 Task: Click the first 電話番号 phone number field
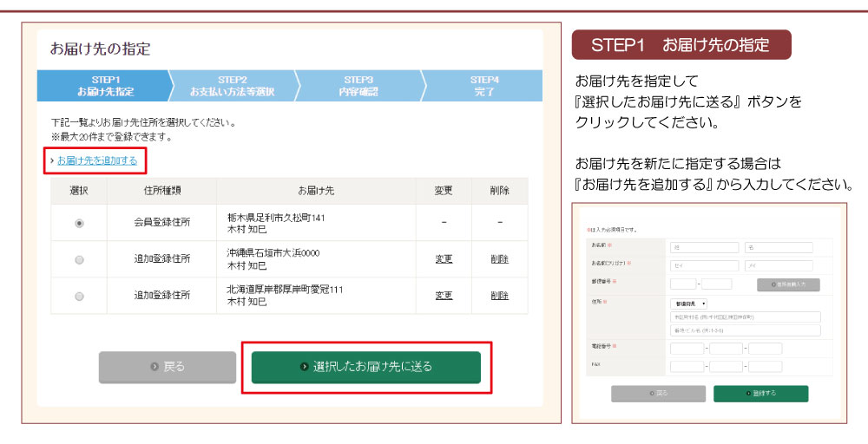tap(687, 349)
